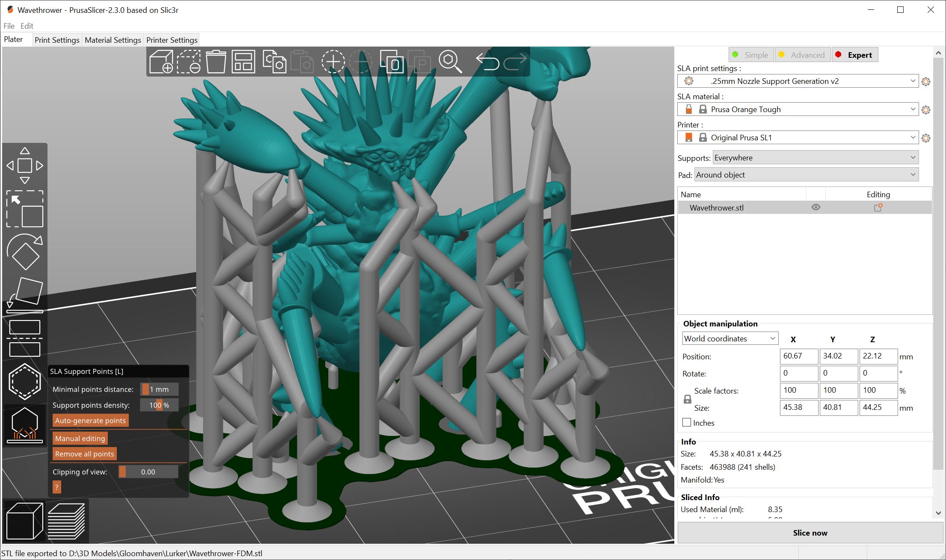This screenshot has width=946, height=560.
Task: Adjust Support points density slider
Action: click(159, 405)
